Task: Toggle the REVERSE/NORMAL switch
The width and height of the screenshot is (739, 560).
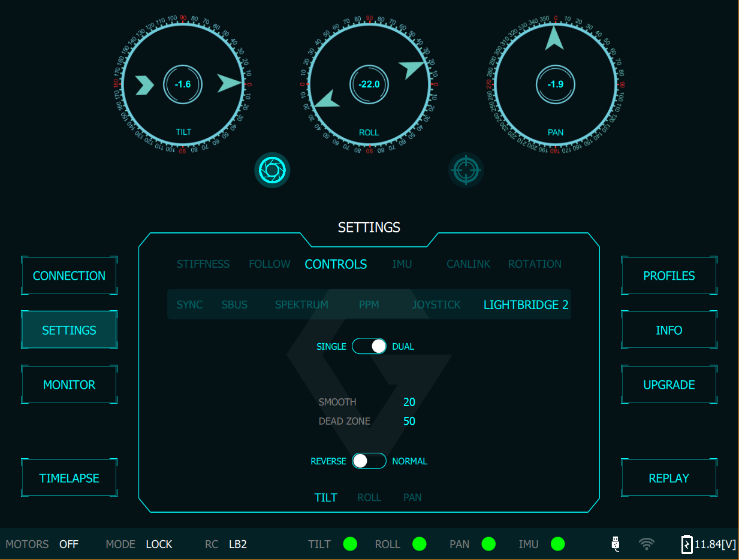Action: (x=369, y=461)
